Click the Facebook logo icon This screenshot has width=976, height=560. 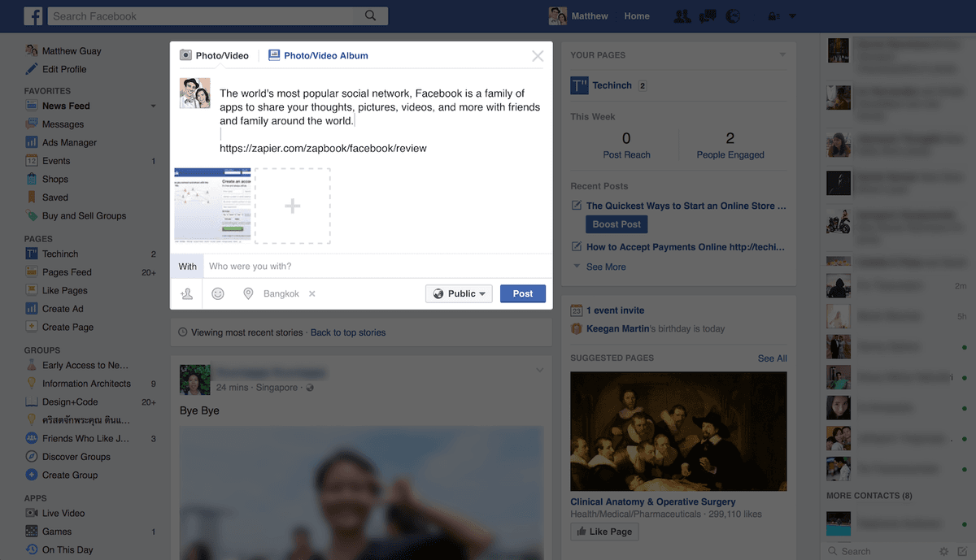(33, 15)
